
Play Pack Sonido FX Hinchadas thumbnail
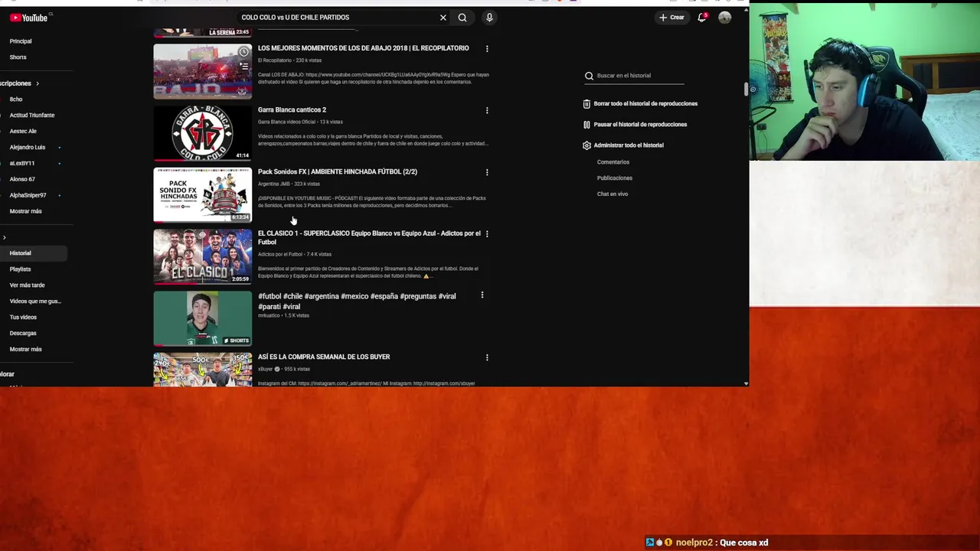[202, 195]
